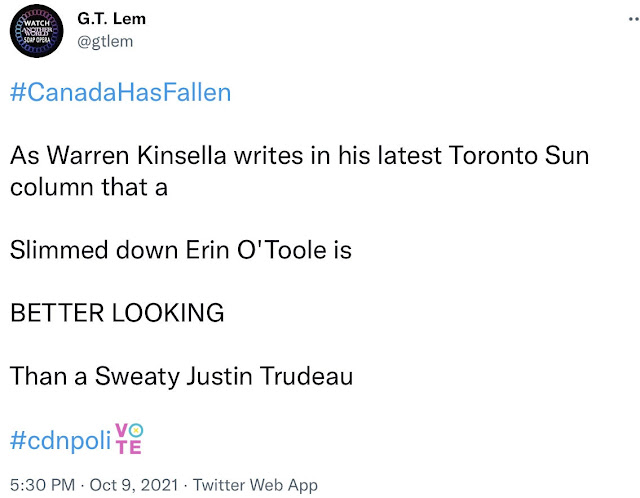Click the 'BETTER LOOKING' text line

pyautogui.click(x=116, y=312)
